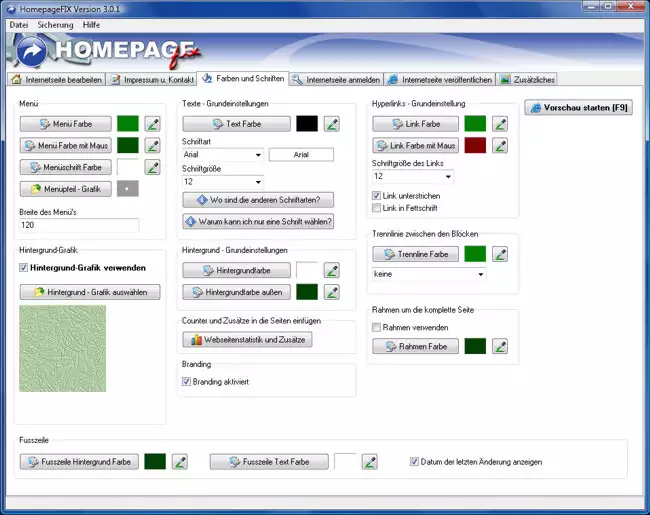This screenshot has width=650, height=515.
Task: Click eyedropper icon next to Text Farbe
Action: pos(332,124)
